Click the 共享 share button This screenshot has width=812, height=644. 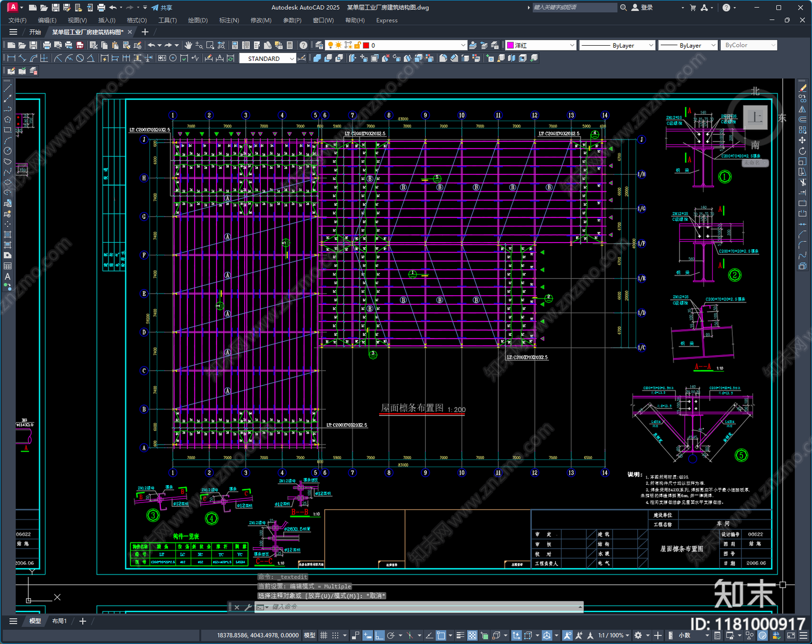tap(162, 8)
